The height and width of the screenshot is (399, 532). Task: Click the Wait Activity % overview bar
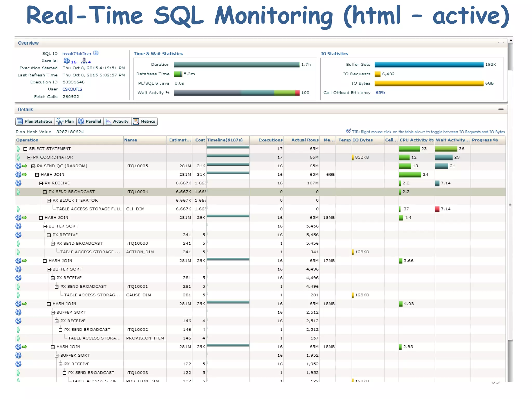click(236, 93)
